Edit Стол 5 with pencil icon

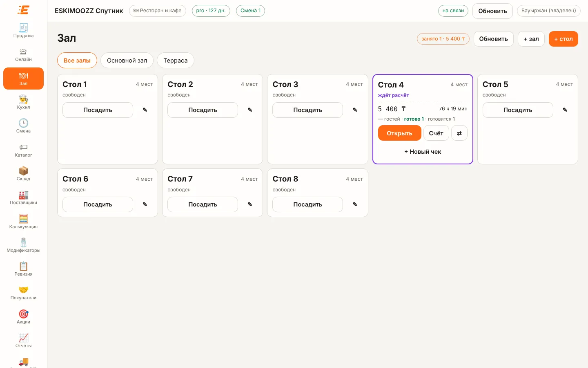(565, 110)
